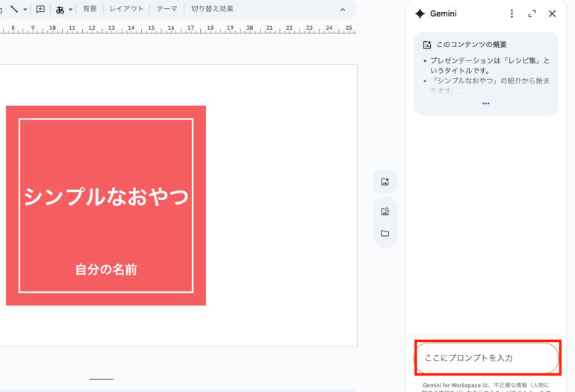The image size is (575, 392).
Task: Click the Gemini for Workspace disclaimer text
Action: (x=486, y=388)
